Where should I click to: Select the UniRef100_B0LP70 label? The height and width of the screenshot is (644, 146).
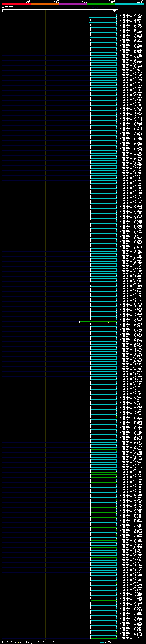[x=131, y=321]
